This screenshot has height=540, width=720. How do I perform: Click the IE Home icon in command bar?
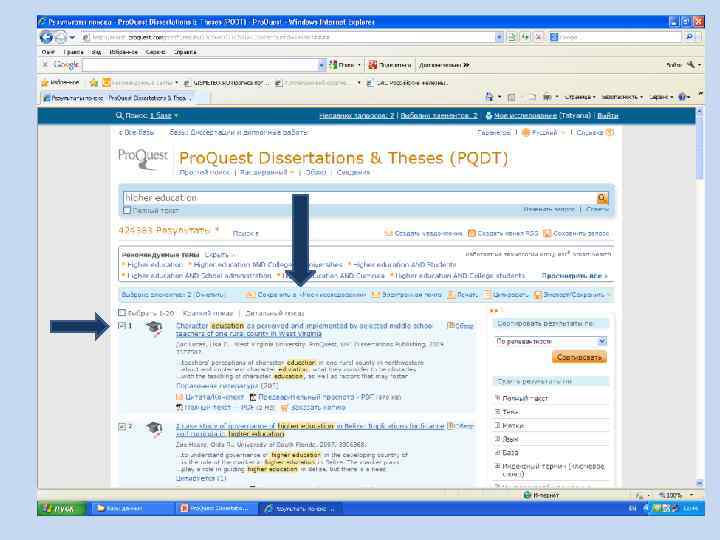(x=489, y=97)
